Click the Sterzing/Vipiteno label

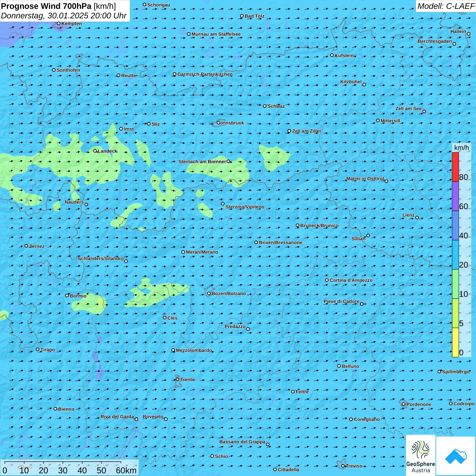pyautogui.click(x=245, y=207)
